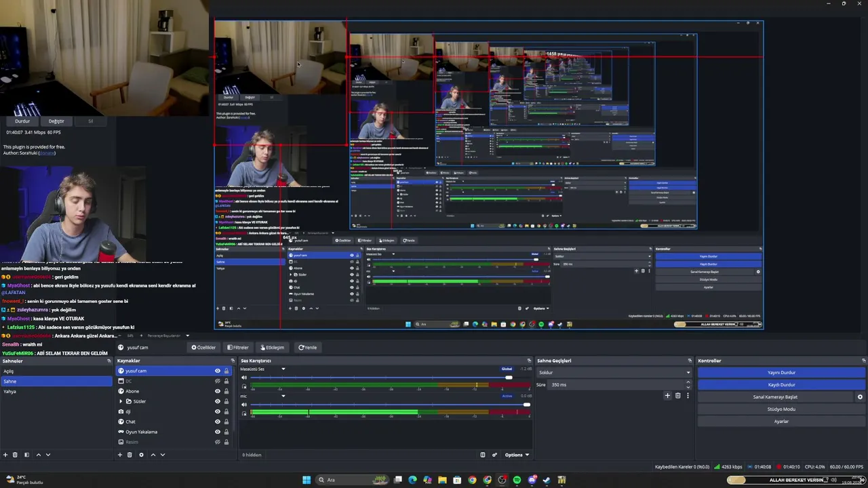Open mixer Options dropdown
Image resolution: width=868 pixels, height=488 pixels.
pyautogui.click(x=517, y=455)
